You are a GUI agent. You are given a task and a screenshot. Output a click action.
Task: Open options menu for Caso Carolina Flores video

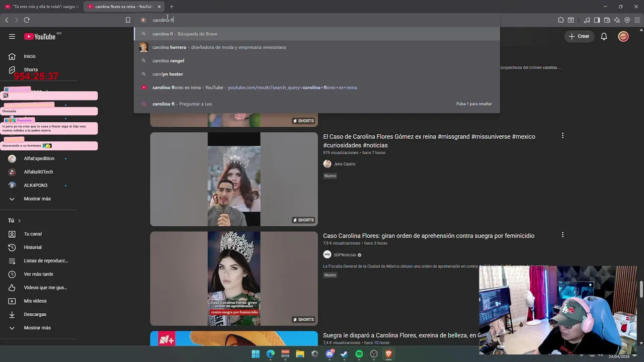(562, 235)
